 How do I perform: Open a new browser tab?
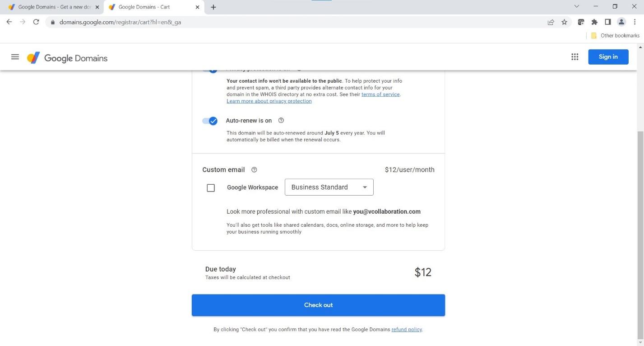tap(213, 7)
